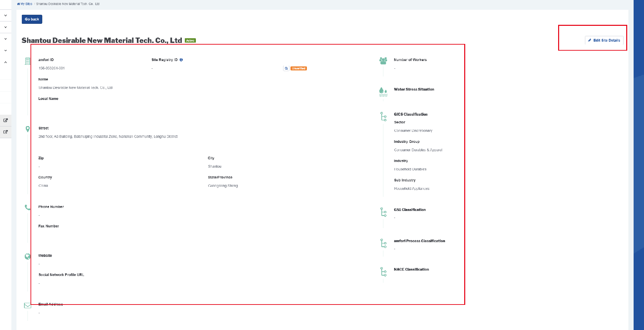Image resolution: width=644 pixels, height=330 pixels.
Task: Collapse the upward chevron in left sidebar
Action: tap(5, 62)
